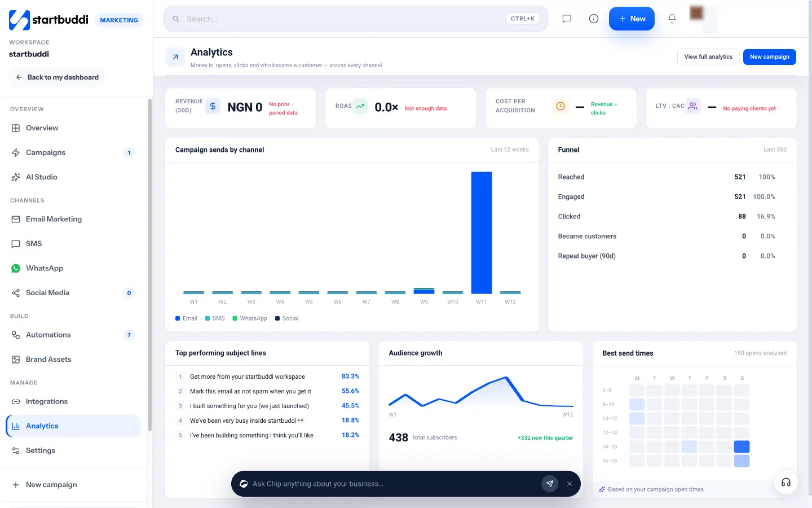Open Settings from sidebar

[x=73, y=450]
